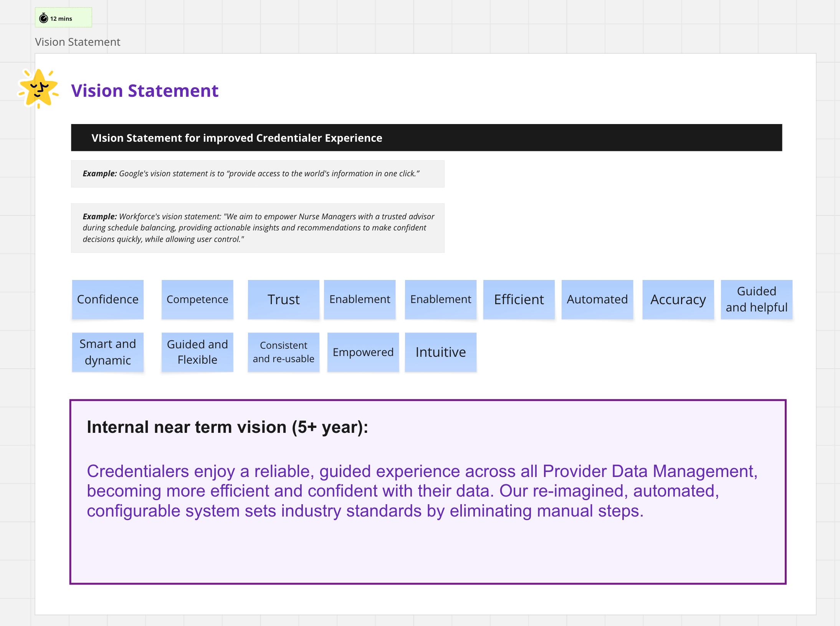Click the Internal near term vision heading

pos(227,427)
